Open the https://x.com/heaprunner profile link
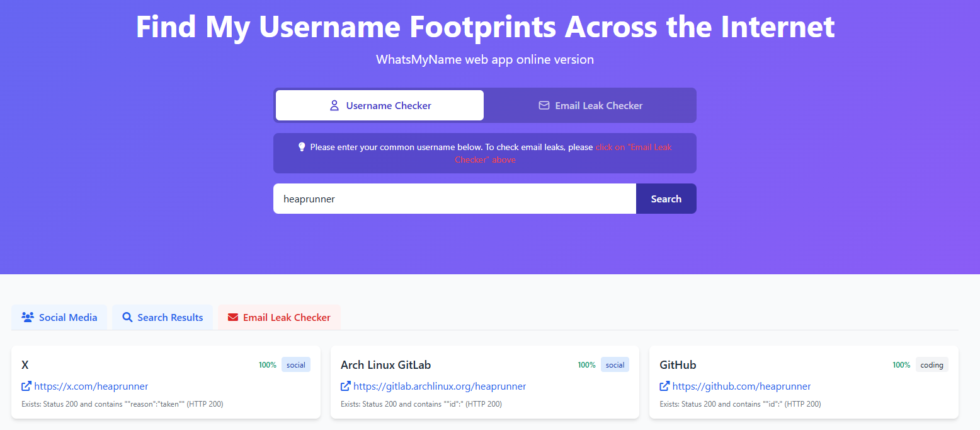The image size is (980, 430). point(91,386)
